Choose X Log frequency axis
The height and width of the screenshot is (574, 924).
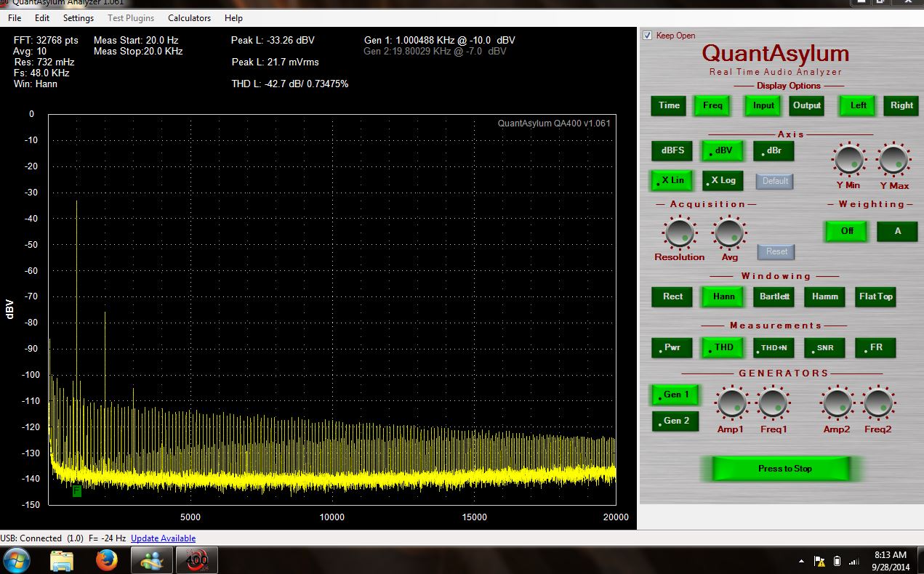pyautogui.click(x=723, y=180)
